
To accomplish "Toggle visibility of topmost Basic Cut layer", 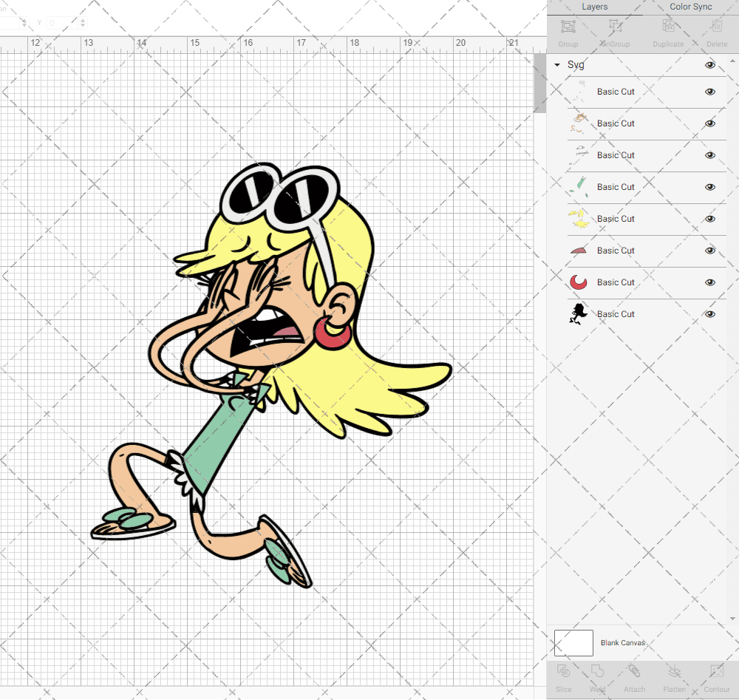I will coord(710,92).
